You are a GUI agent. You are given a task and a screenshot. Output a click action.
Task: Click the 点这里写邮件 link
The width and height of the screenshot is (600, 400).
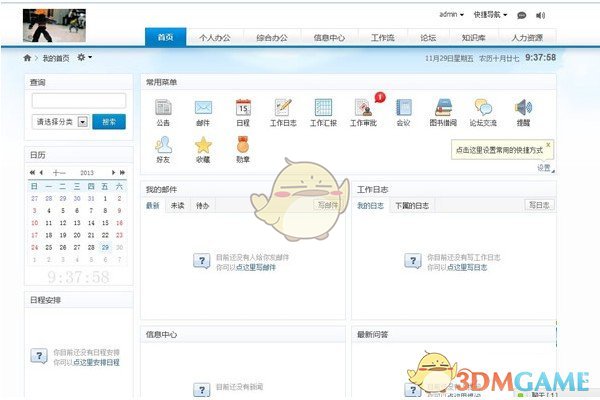click(256, 267)
